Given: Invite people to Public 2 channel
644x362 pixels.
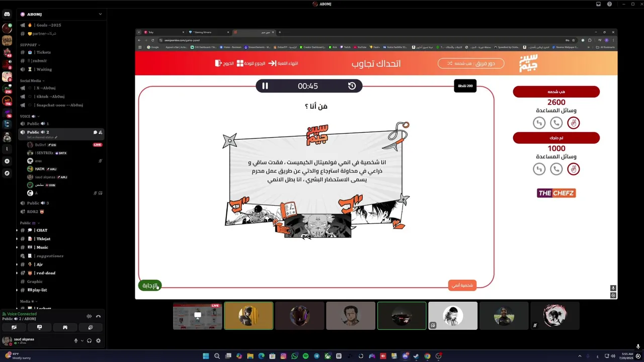Looking at the screenshot, I should pyautogui.click(x=101, y=132).
